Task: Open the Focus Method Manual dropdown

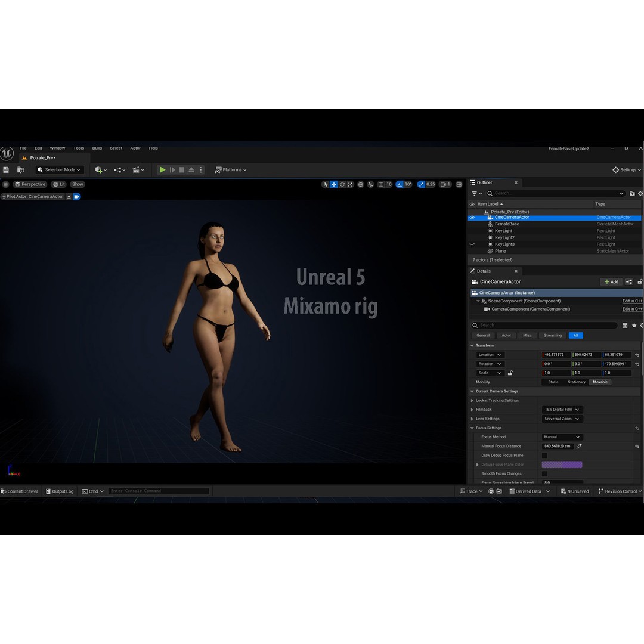Action: 562,438
